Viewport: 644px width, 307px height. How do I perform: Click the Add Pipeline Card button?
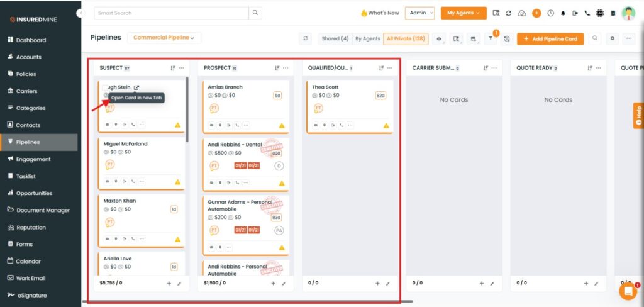coord(550,39)
